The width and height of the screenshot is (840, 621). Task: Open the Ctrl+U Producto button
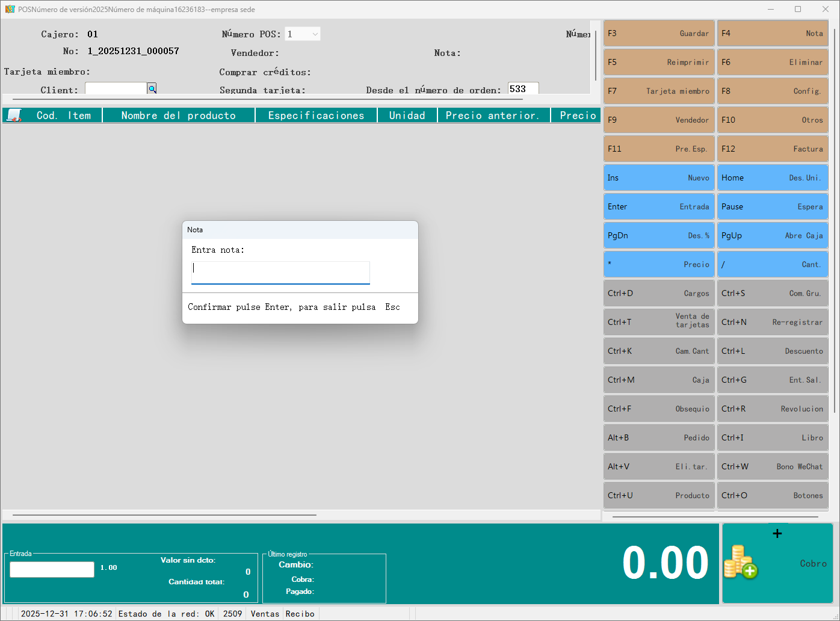tap(659, 495)
